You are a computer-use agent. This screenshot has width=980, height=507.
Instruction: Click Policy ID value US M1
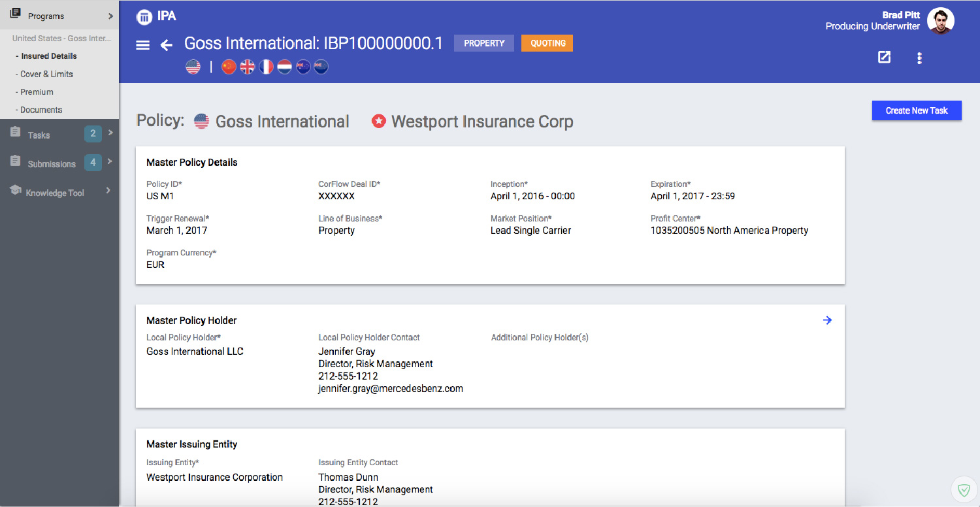(x=160, y=196)
